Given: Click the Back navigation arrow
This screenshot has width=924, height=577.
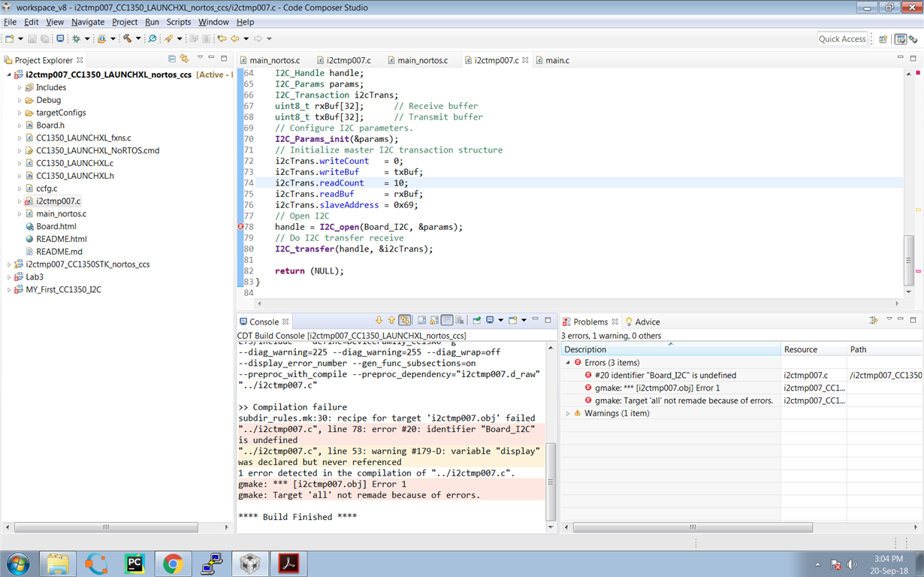Looking at the screenshot, I should point(235,39).
